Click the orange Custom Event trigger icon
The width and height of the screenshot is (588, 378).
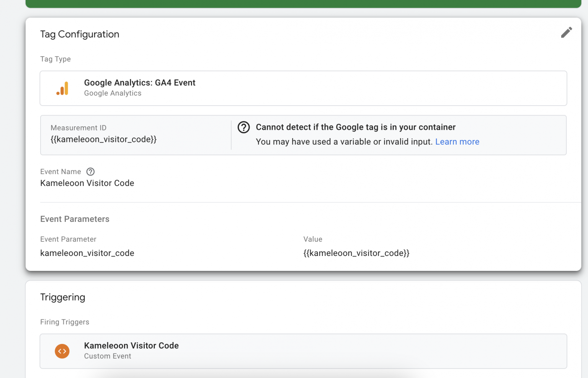pyautogui.click(x=62, y=351)
